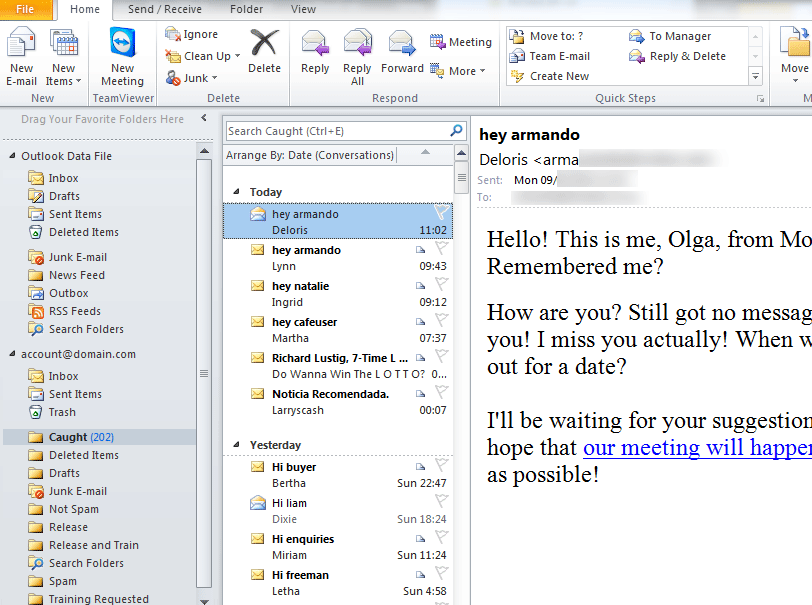This screenshot has height=605, width=812.
Task: Expand the Quick Steps gallery
Action: [x=756, y=76]
